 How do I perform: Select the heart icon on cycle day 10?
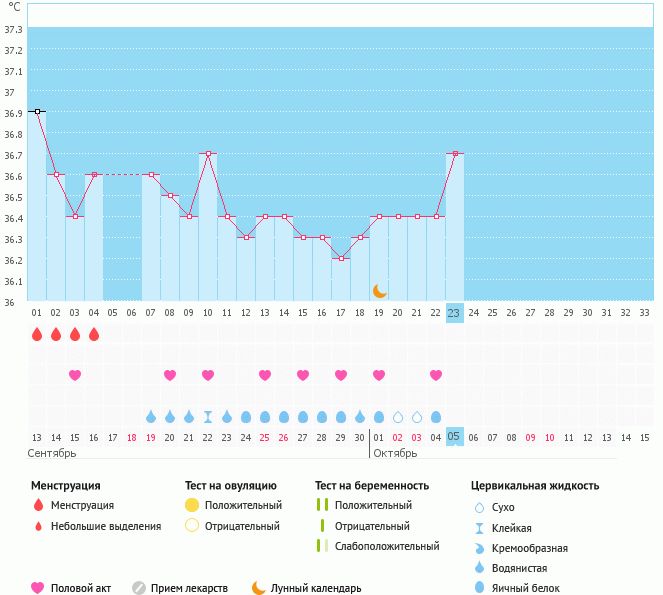point(208,375)
